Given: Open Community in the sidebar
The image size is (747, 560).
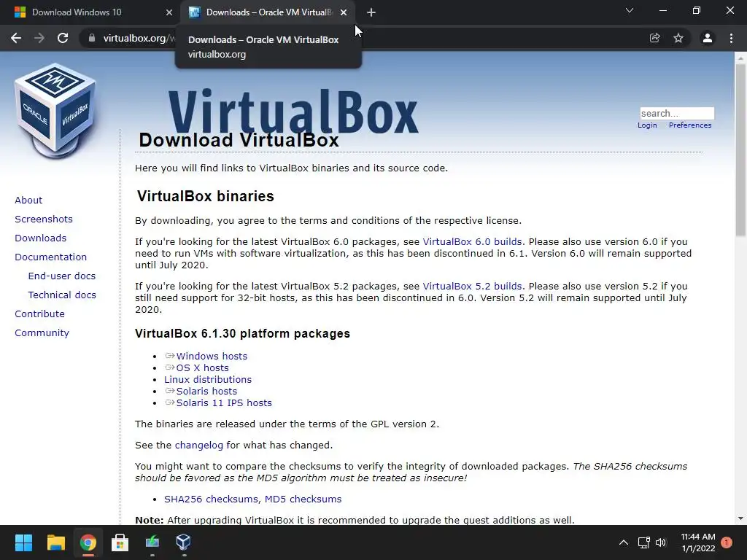Looking at the screenshot, I should click(42, 333).
